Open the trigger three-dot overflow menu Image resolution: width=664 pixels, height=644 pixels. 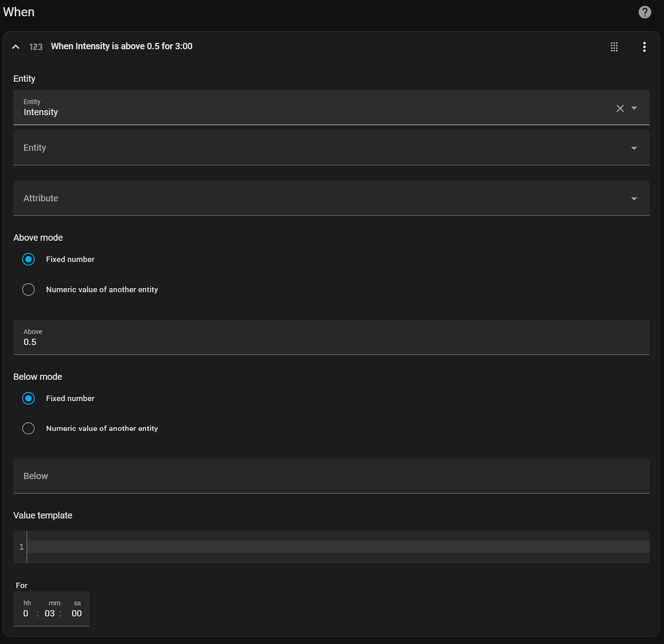(x=644, y=47)
